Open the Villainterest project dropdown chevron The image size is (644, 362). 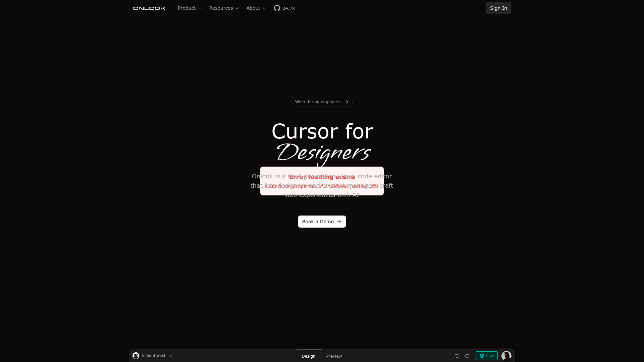pyautogui.click(x=170, y=356)
